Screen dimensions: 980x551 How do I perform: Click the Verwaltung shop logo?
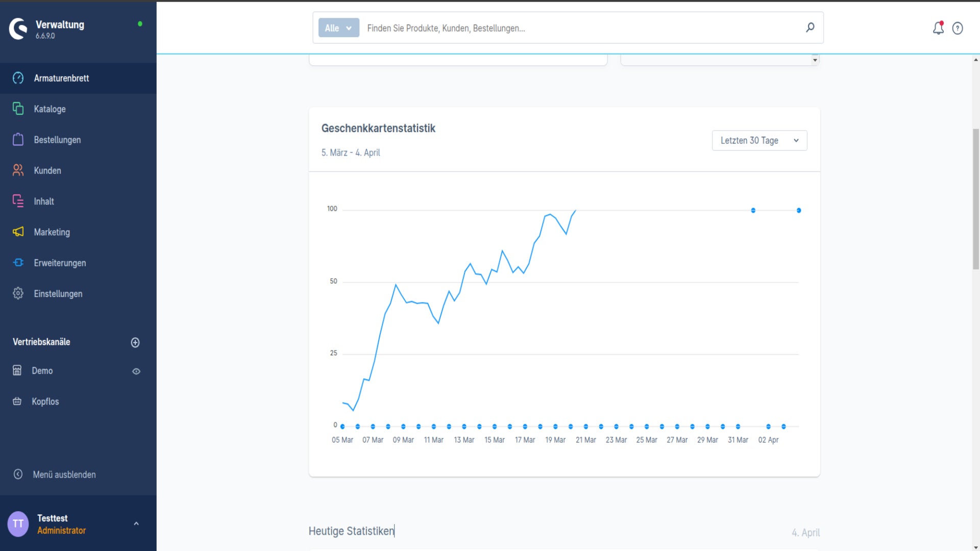18,29
